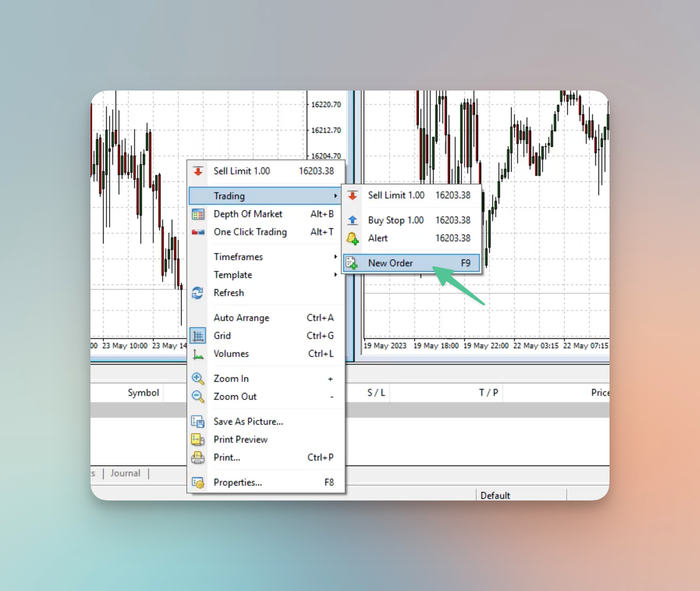Screen dimensions: 700x591
Task: Click the Zoom In magnifier icon
Action: 198,378
